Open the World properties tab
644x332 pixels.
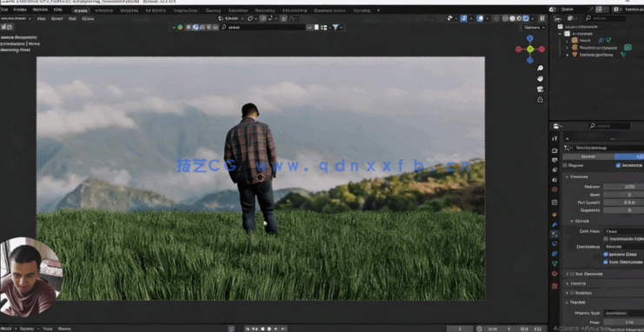[x=554, y=189]
